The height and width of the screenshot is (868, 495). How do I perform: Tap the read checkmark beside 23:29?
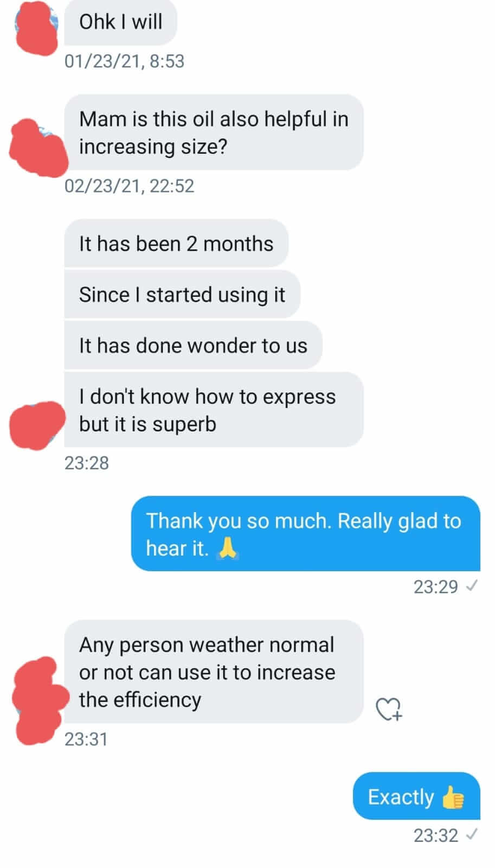click(x=472, y=586)
